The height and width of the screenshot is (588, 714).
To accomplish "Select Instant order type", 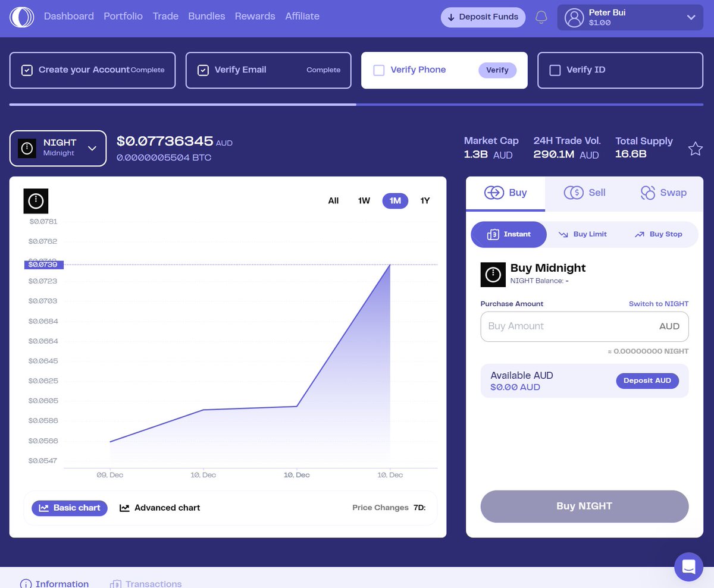I will [x=509, y=234].
